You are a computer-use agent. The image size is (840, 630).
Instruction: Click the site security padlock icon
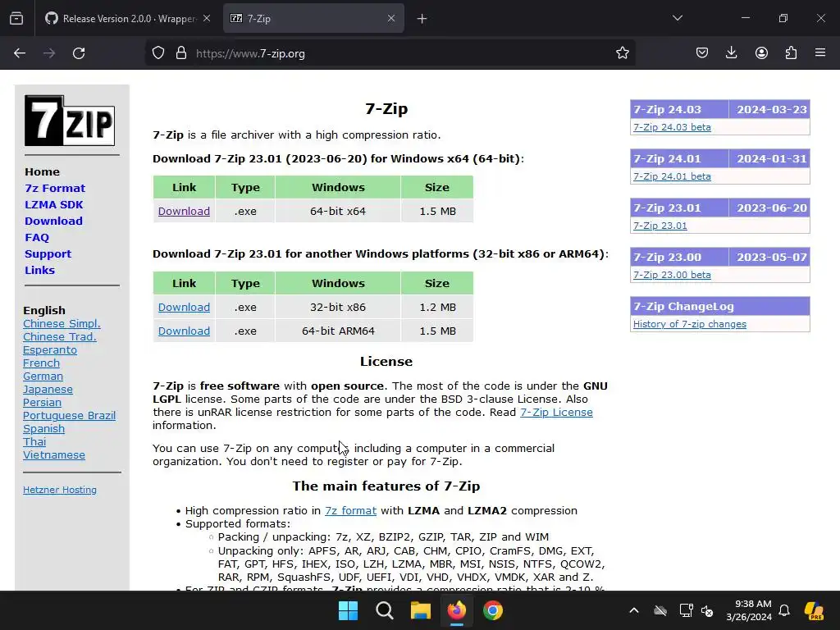(181, 53)
